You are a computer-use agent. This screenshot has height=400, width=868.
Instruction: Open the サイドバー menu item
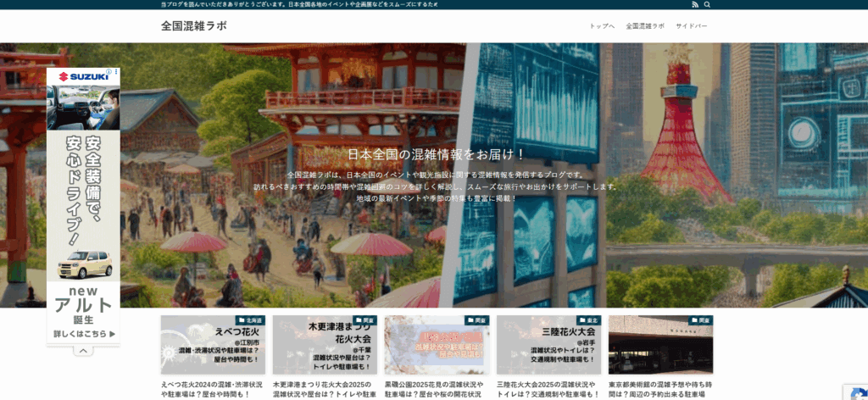coord(691,26)
